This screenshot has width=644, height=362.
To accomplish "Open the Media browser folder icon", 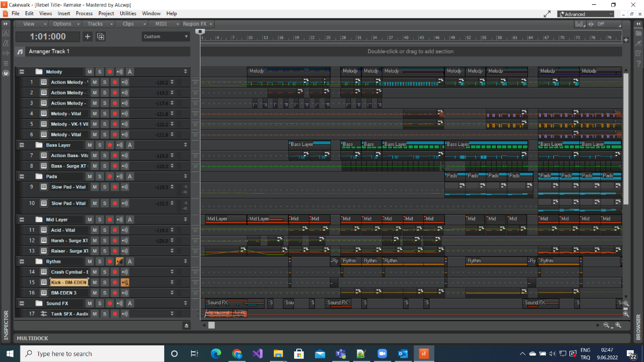I will pos(638,34).
